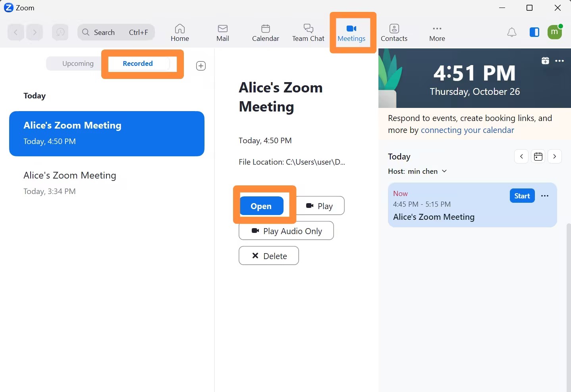Click the 4:45 PM - 5:15 PM time text

(x=422, y=204)
